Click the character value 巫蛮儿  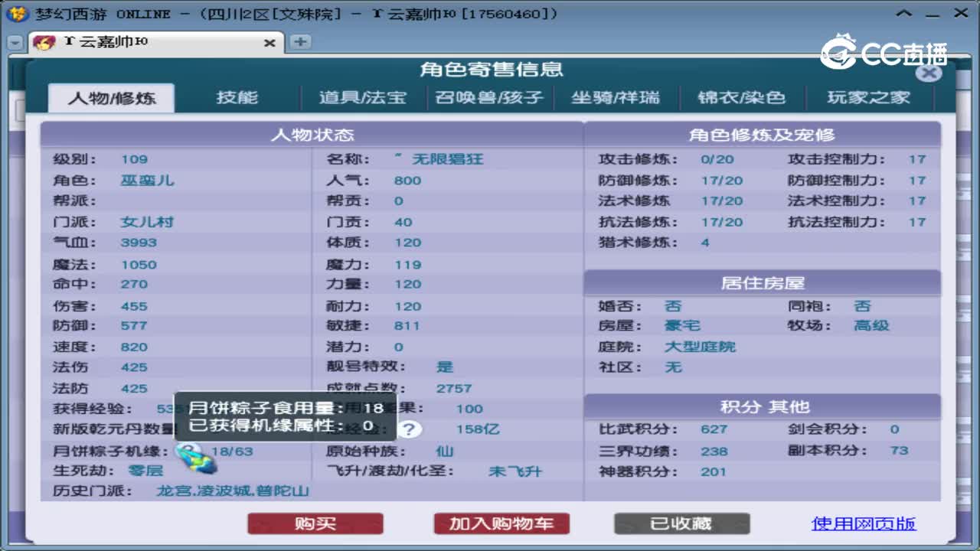(147, 181)
